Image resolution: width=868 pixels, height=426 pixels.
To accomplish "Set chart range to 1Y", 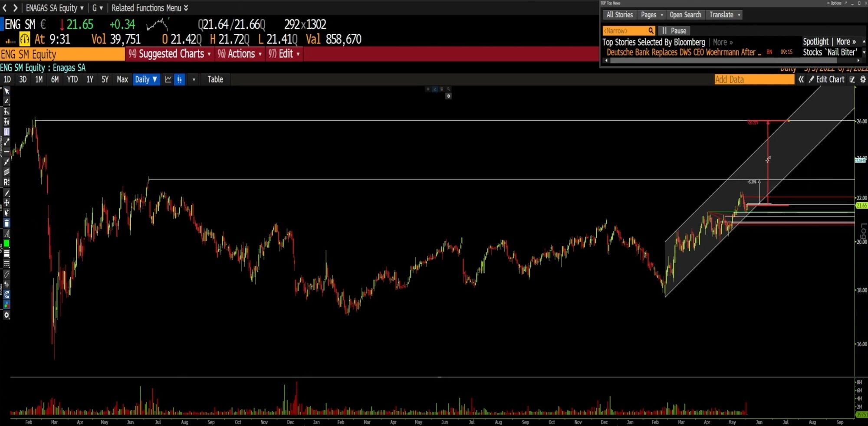I will (x=89, y=79).
